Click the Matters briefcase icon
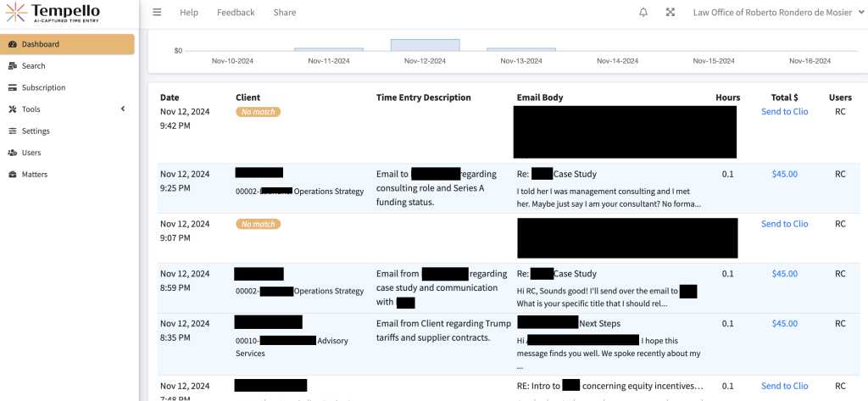 [x=13, y=175]
